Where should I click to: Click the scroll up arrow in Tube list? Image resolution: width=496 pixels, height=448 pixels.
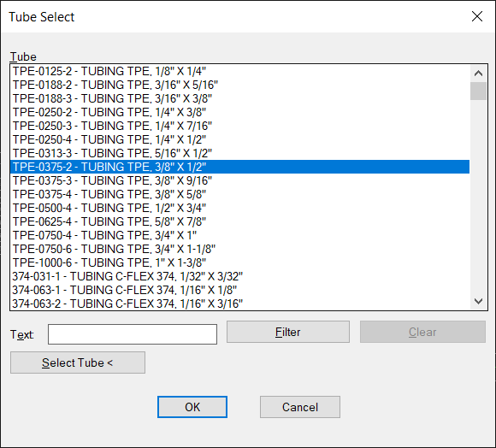coord(478,74)
